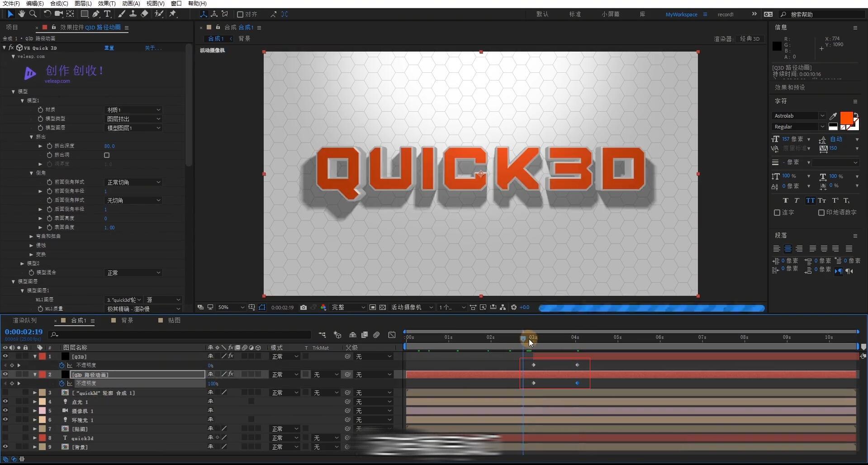Enable the 挤出洞 checkbox

pyautogui.click(x=107, y=155)
